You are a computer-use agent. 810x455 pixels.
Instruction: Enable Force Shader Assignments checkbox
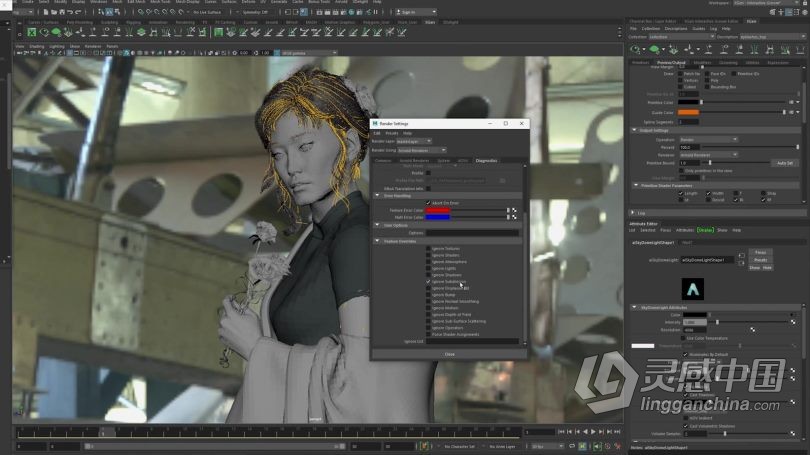[x=428, y=334]
